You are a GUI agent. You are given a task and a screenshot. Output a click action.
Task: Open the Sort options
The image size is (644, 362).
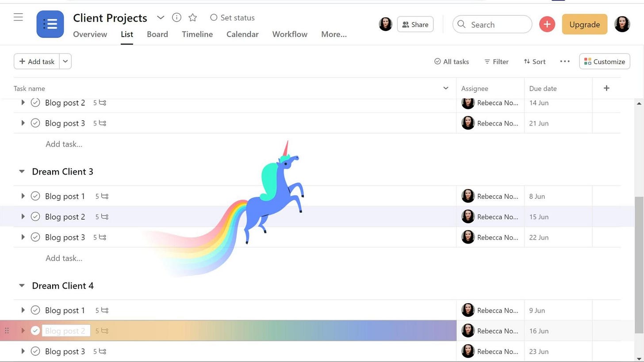click(x=535, y=61)
